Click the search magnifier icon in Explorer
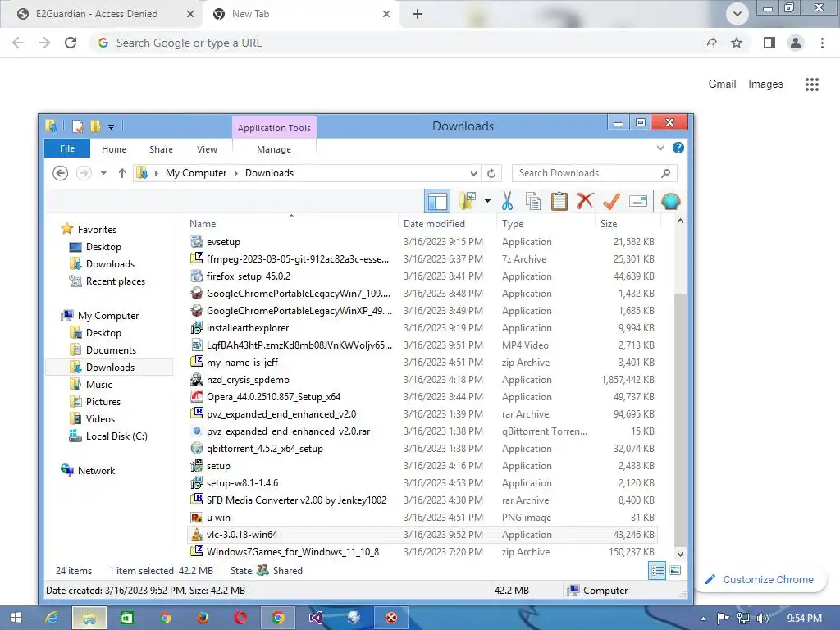Image resolution: width=840 pixels, height=630 pixels. click(666, 173)
